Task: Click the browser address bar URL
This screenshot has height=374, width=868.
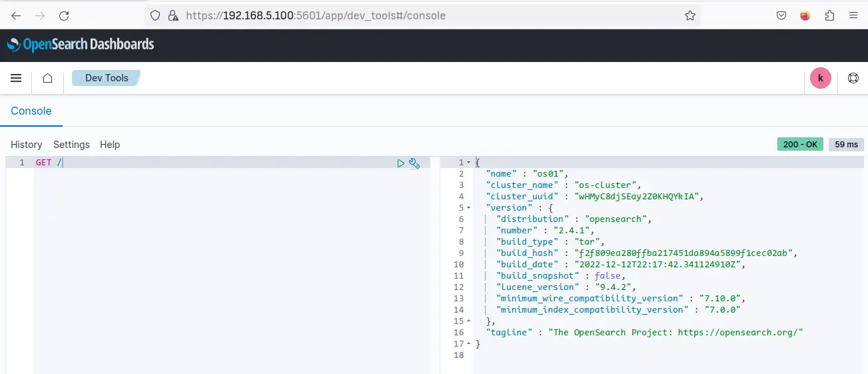Action: point(316,15)
